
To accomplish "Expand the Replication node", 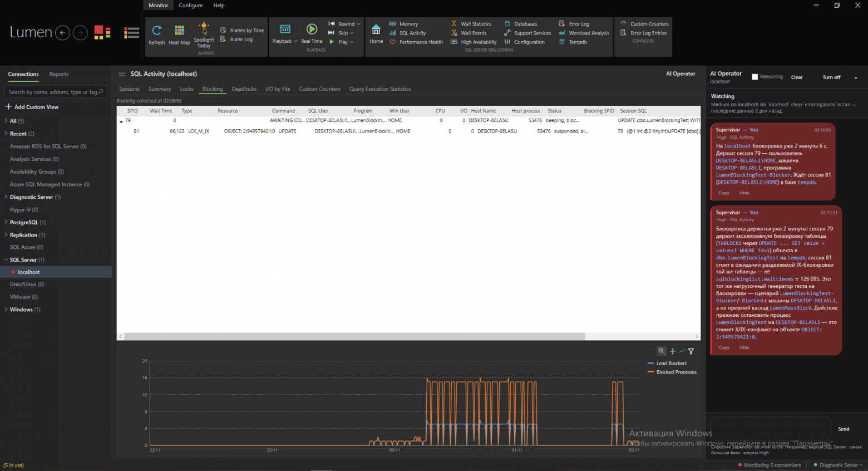I will 6,235.
